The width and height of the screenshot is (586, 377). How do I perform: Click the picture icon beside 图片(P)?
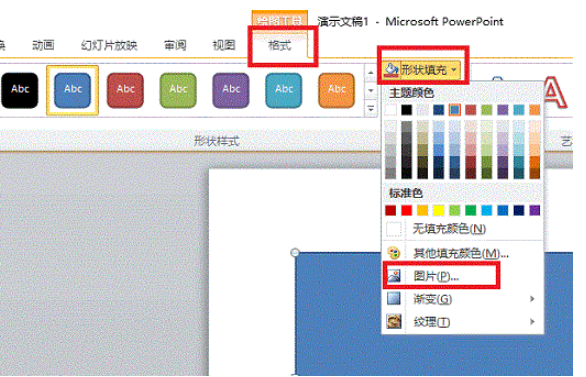point(394,276)
